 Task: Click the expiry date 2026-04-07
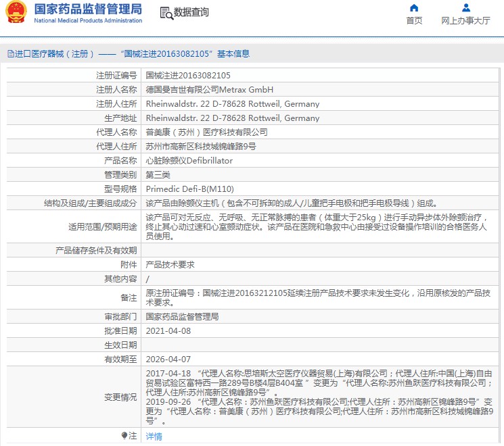click(x=168, y=360)
